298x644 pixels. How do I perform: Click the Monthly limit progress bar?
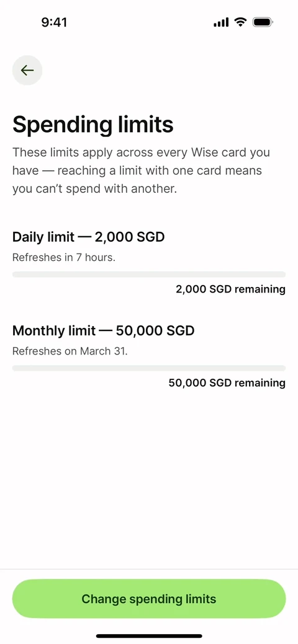pyautogui.click(x=149, y=368)
